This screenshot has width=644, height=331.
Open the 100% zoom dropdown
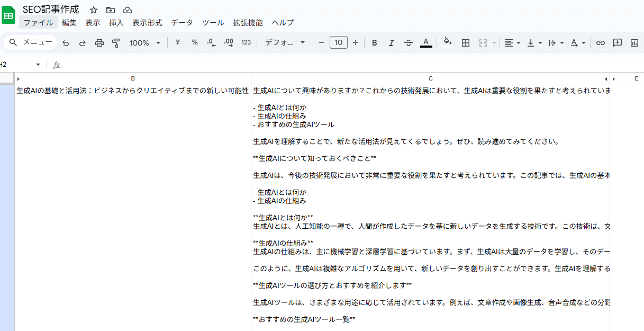pos(144,43)
